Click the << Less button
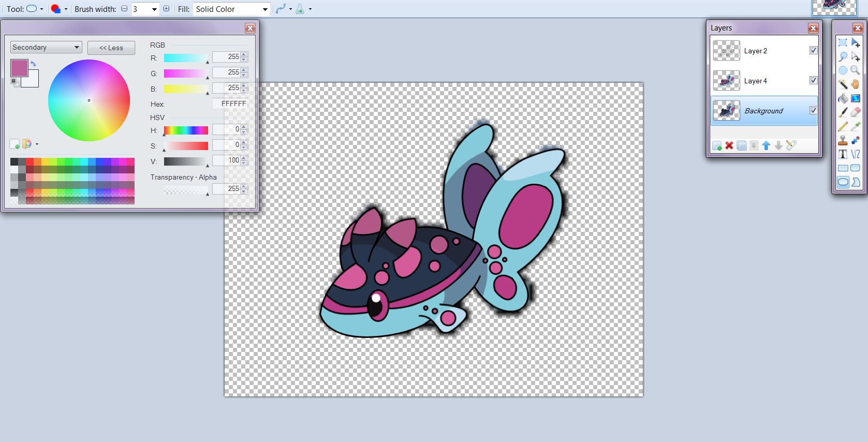868x442 pixels. click(111, 48)
